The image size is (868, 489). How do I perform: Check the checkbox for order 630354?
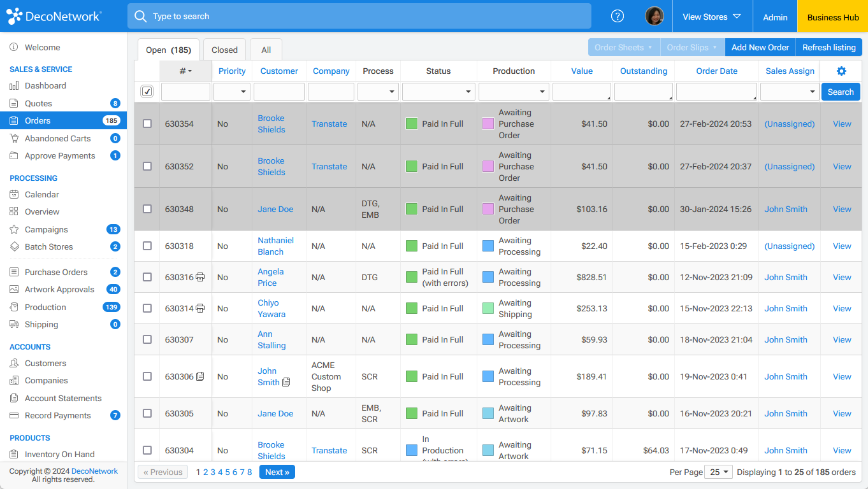[147, 124]
